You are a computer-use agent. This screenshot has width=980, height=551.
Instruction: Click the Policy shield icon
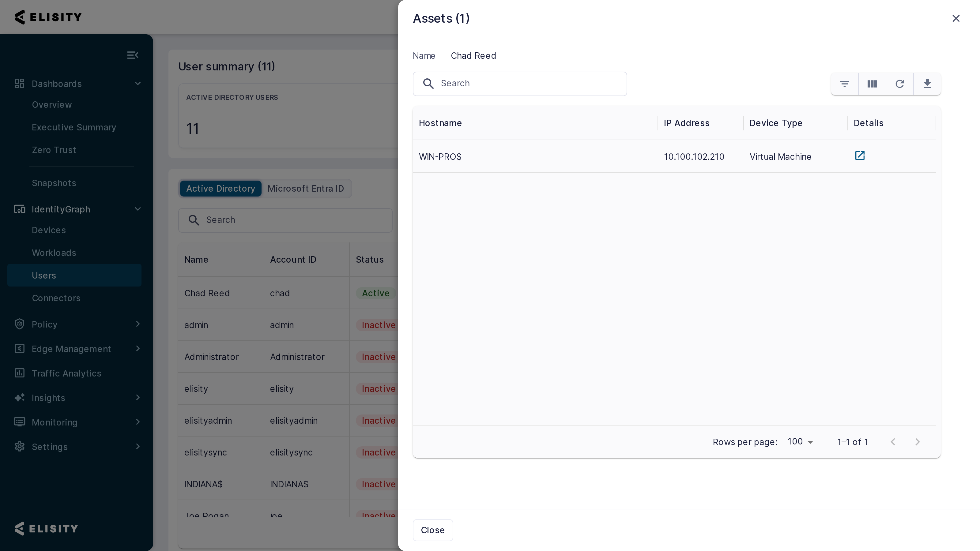point(19,324)
